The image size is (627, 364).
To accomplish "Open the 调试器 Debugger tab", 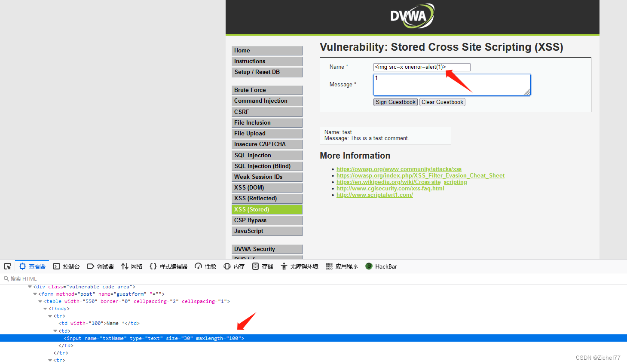I will pos(100,266).
